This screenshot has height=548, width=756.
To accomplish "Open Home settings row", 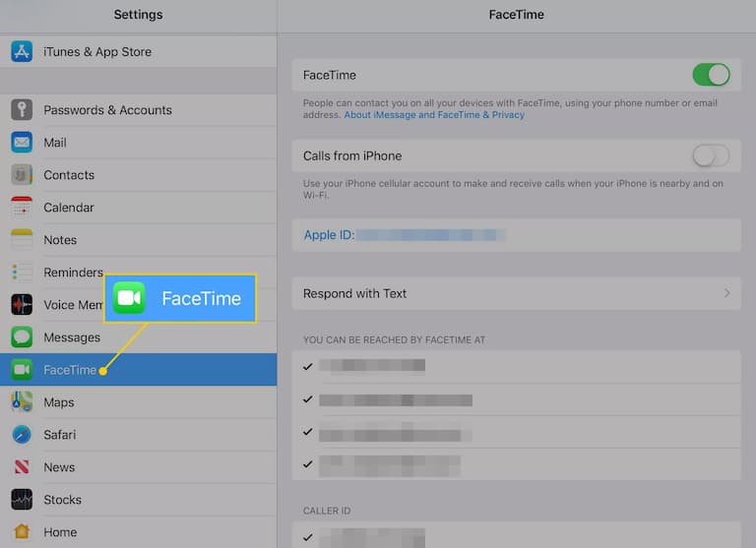I will pos(139,532).
